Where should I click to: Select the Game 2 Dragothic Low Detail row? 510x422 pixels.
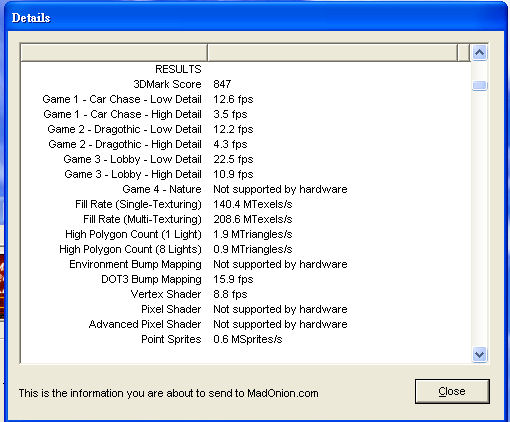click(x=246, y=129)
